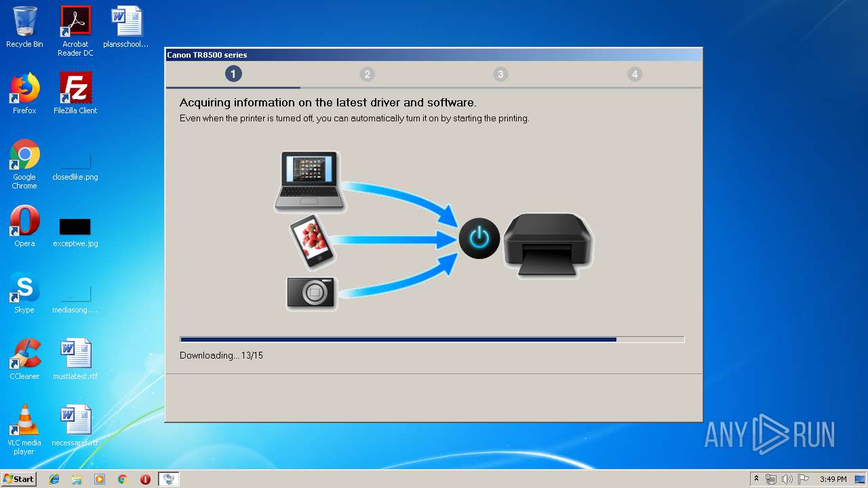Open the Start menu

(18, 479)
